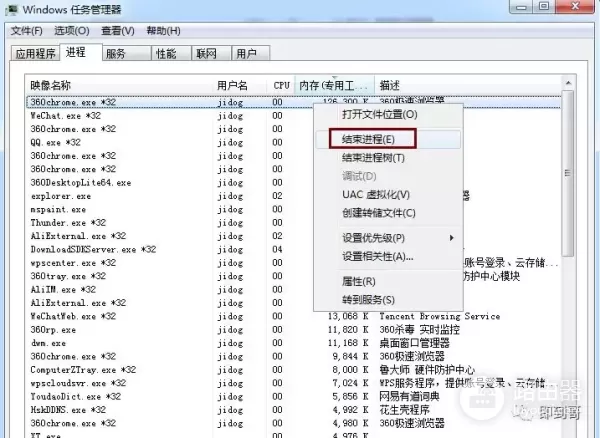Sort by 用户名 column header
This screenshot has height=438, width=600.
coord(240,85)
